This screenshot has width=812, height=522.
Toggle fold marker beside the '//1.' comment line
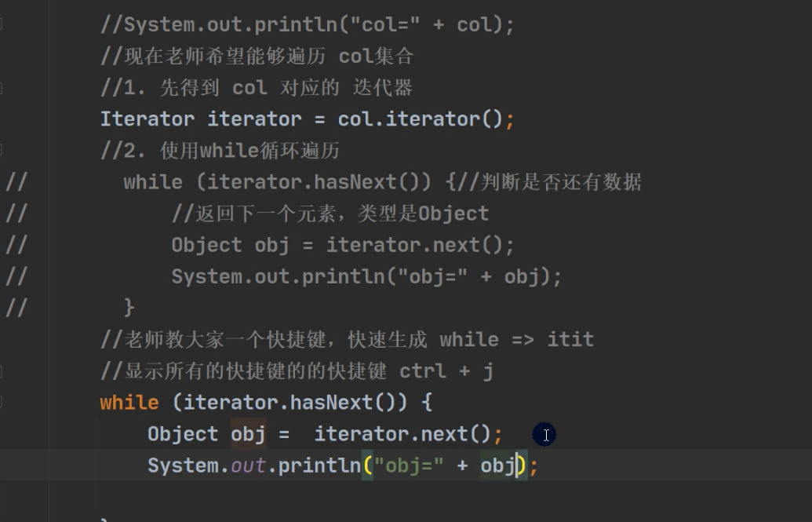coord(2,87)
